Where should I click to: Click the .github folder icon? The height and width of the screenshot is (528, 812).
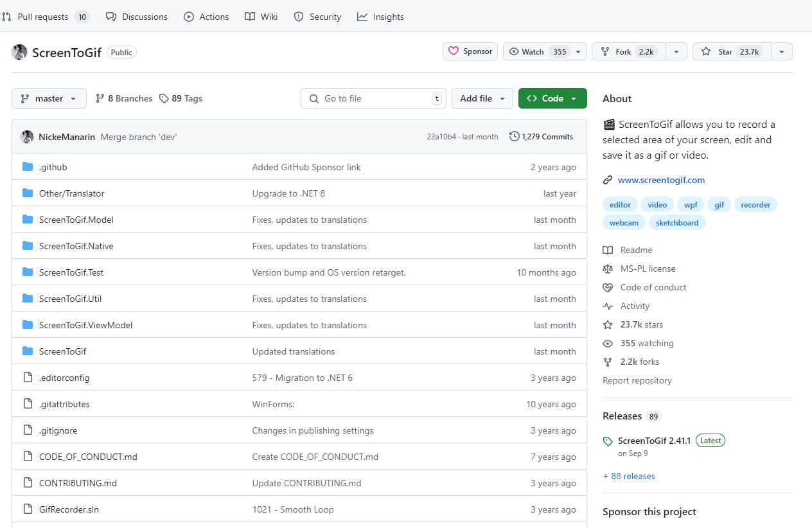pyautogui.click(x=28, y=167)
